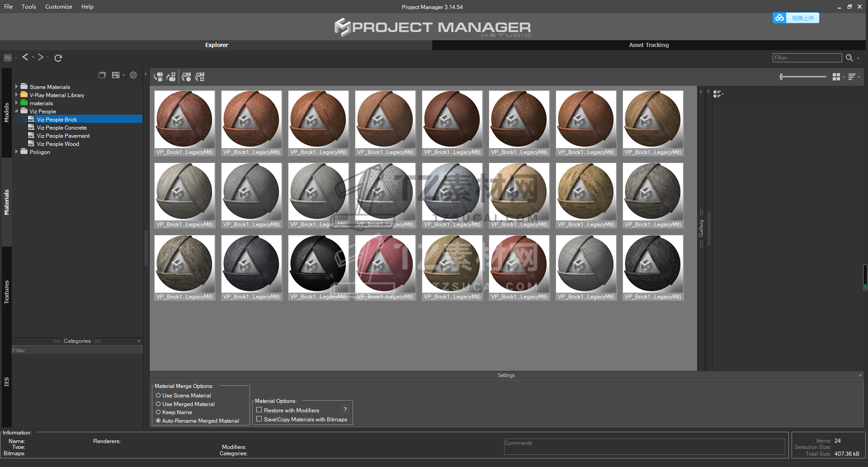Open the vertical Gallery panel tab

tap(701, 228)
